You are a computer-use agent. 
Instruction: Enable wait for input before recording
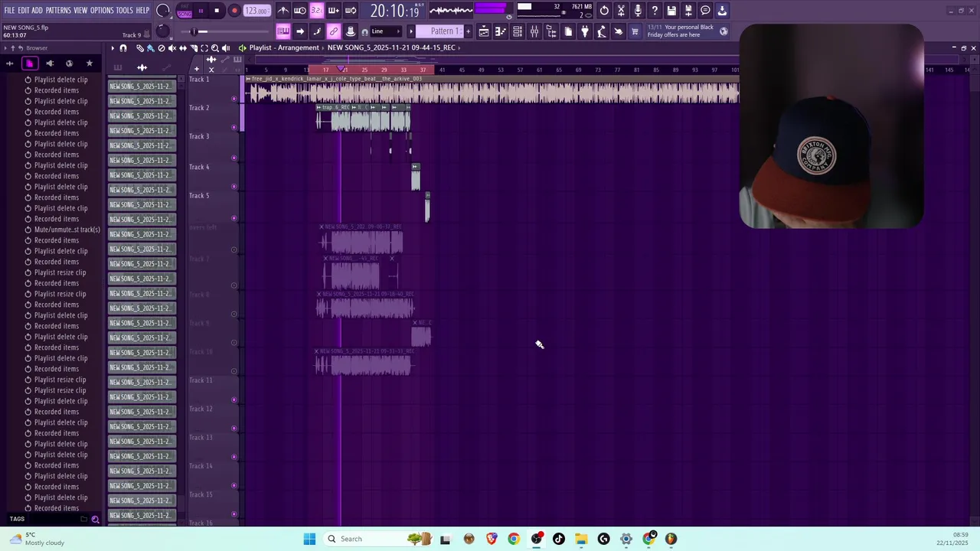point(300,11)
